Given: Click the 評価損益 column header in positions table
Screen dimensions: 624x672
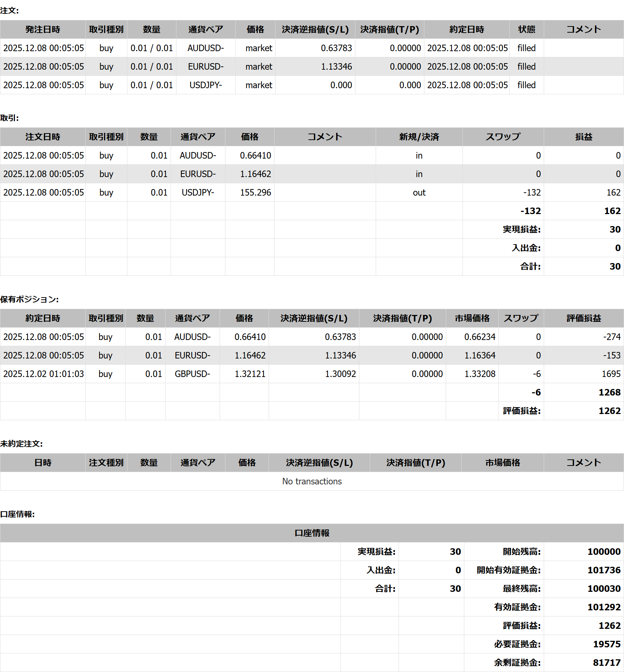Looking at the screenshot, I should point(583,318).
